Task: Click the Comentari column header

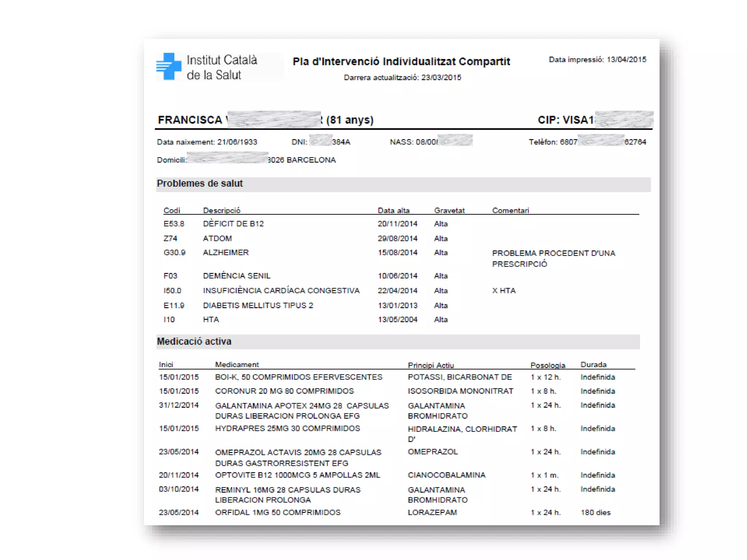Action: [510, 210]
